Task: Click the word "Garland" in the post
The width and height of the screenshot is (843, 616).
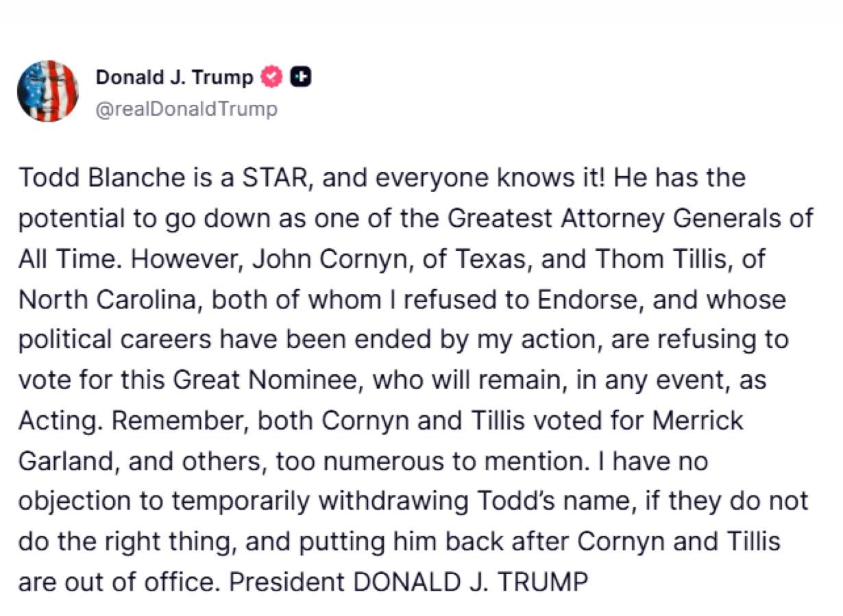Action: 62,461
